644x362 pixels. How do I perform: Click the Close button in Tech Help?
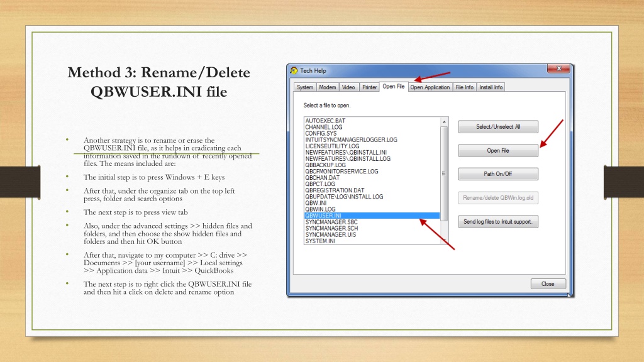[x=548, y=284]
